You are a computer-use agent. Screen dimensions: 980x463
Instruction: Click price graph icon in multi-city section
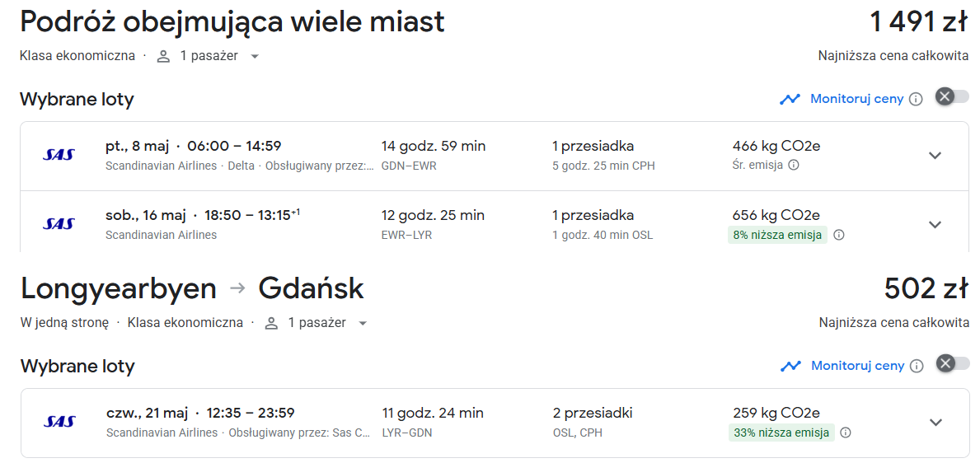point(790,99)
